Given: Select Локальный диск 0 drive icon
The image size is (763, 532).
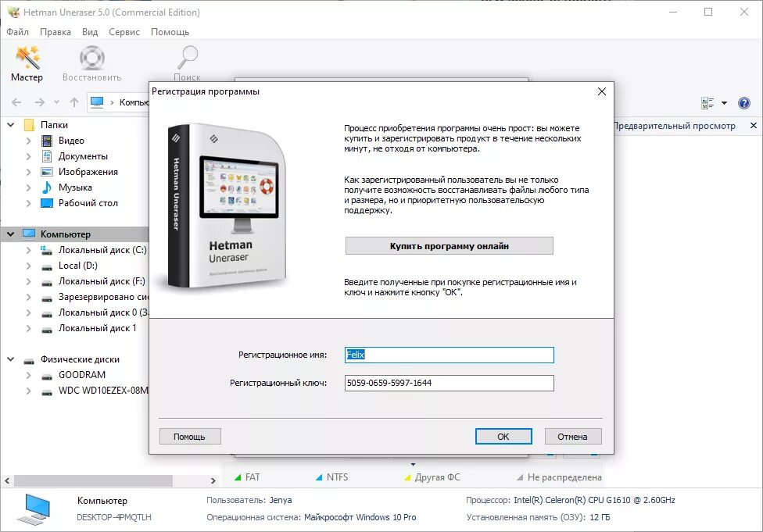Looking at the screenshot, I should (x=47, y=313).
